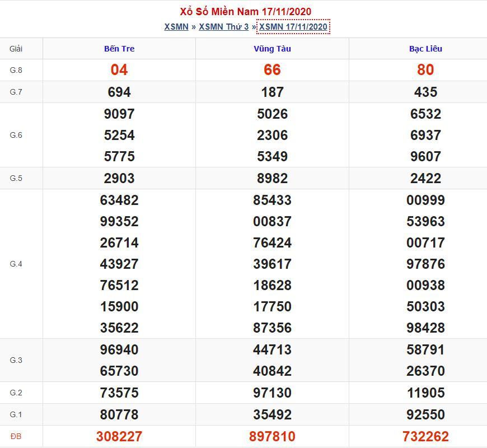The width and height of the screenshot is (487, 448).
Task: Click the G.4 number 53963
Action: tap(425, 222)
